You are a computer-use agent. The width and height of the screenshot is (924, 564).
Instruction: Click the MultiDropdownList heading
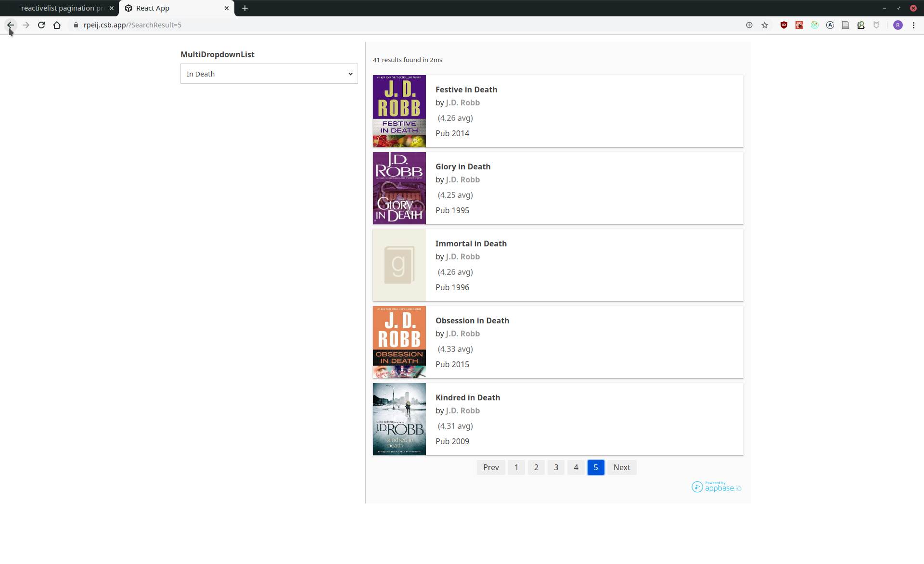pyautogui.click(x=218, y=54)
